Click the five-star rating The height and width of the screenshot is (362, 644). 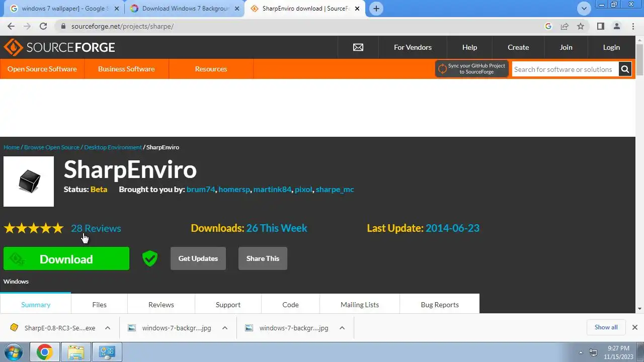34,228
